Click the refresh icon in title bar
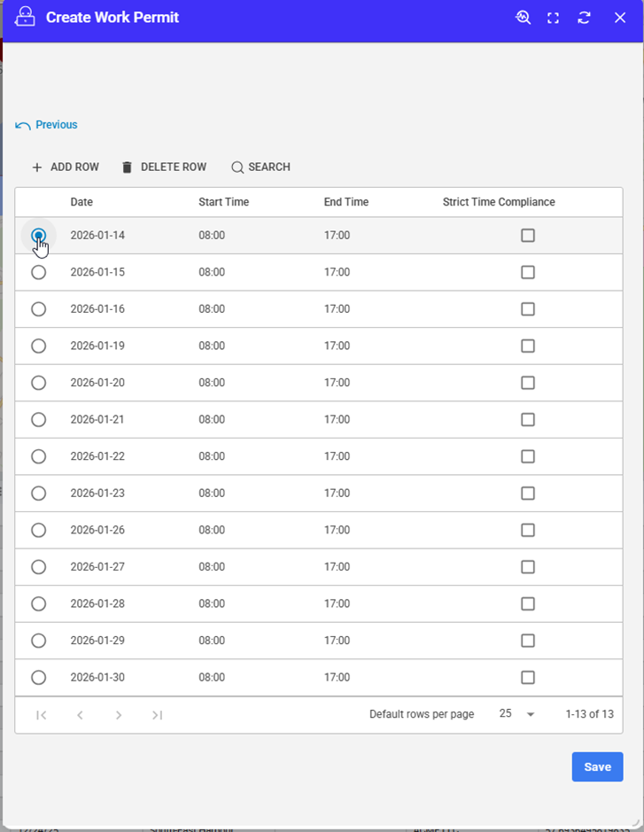644x832 pixels. pyautogui.click(x=584, y=18)
